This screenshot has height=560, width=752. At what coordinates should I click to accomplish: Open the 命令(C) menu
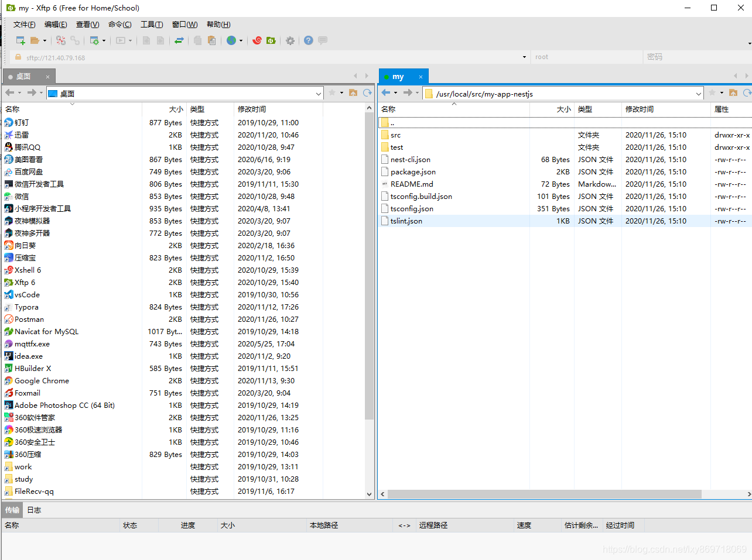[x=119, y=25]
